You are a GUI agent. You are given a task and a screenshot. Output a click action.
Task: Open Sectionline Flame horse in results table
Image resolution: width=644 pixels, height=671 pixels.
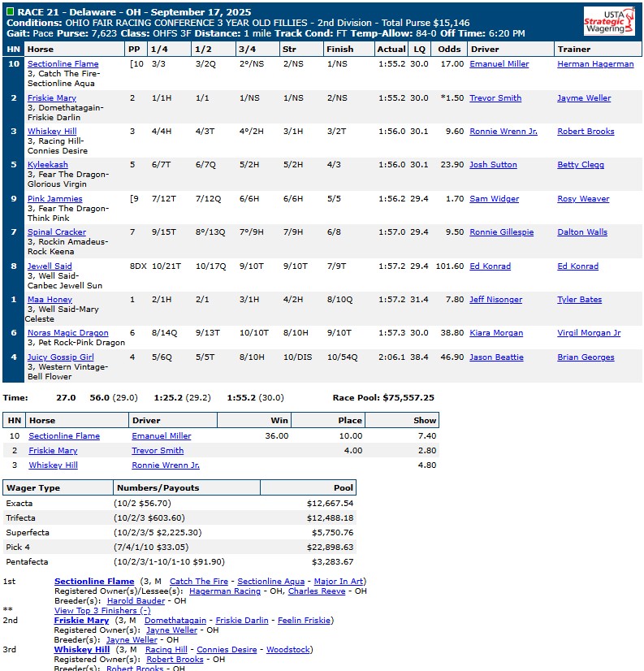[63, 64]
